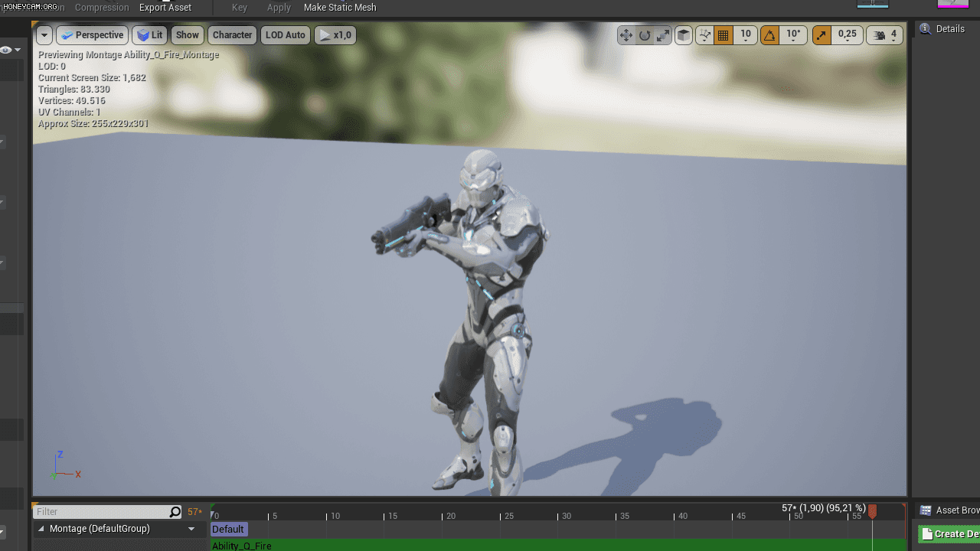Image resolution: width=980 pixels, height=551 pixels.
Task: Open the Perspective view mode menu
Action: click(92, 35)
